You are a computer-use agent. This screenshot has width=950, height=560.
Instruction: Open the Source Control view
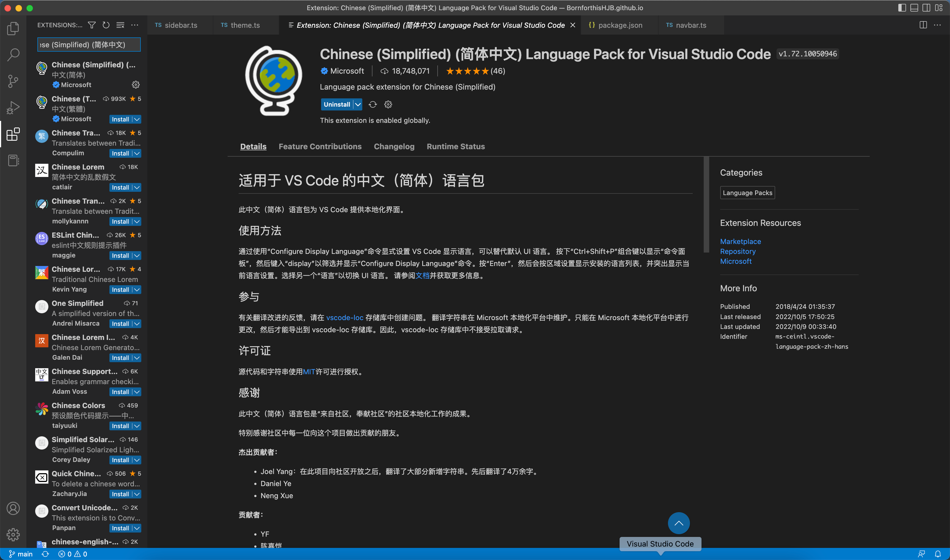(13, 81)
